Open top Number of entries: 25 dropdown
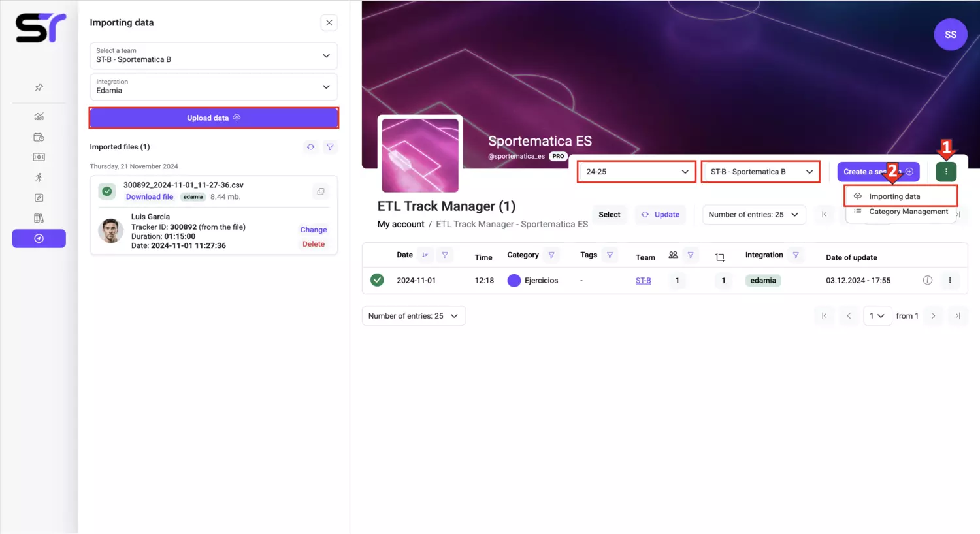Screen dimensions: 980x534 (x=754, y=215)
